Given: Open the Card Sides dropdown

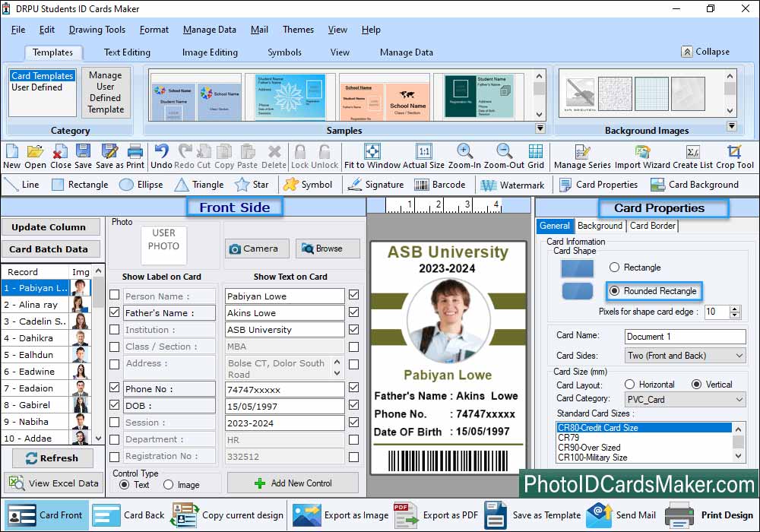Looking at the screenshot, I should pyautogui.click(x=686, y=356).
